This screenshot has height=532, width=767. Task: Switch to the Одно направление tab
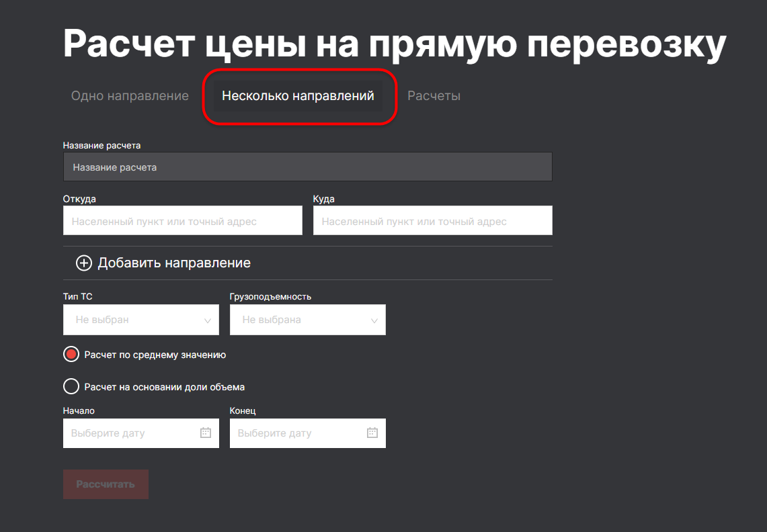pos(130,96)
